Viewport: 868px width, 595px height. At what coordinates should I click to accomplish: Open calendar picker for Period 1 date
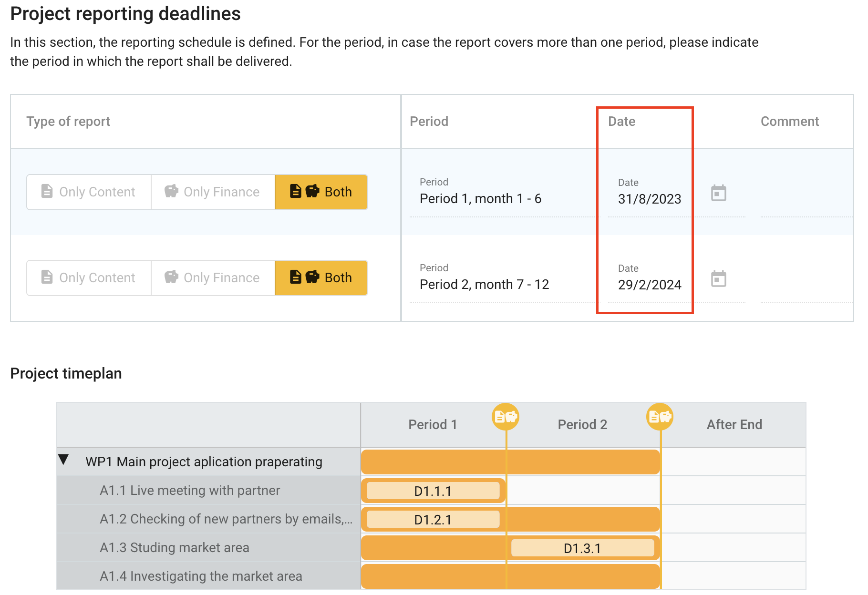pyautogui.click(x=718, y=193)
